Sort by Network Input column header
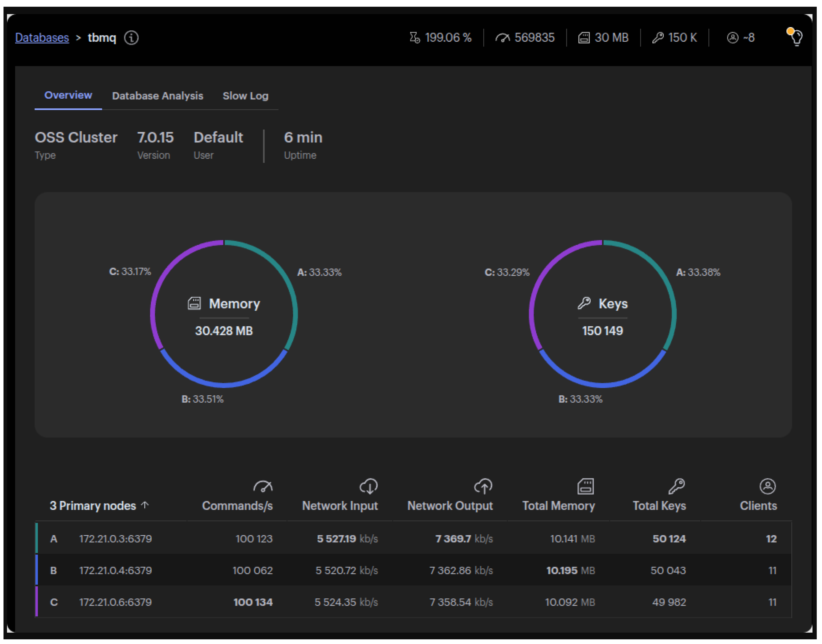The image size is (822, 644). [340, 506]
